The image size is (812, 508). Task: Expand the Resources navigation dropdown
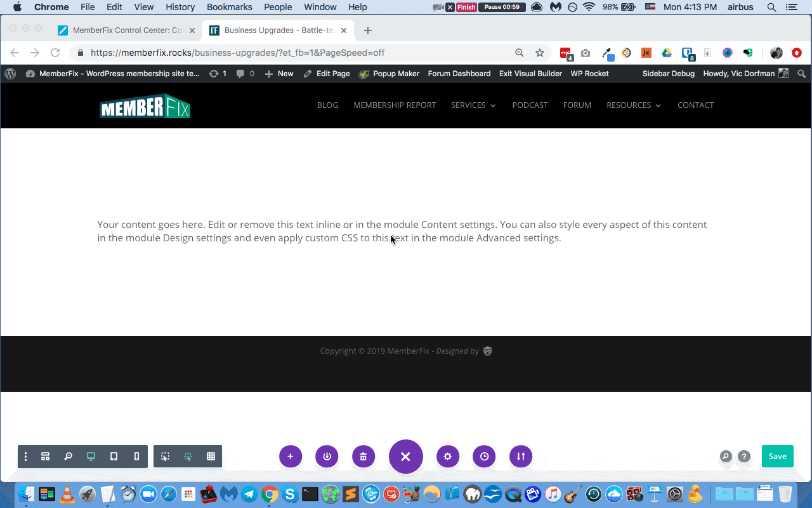[633, 105]
